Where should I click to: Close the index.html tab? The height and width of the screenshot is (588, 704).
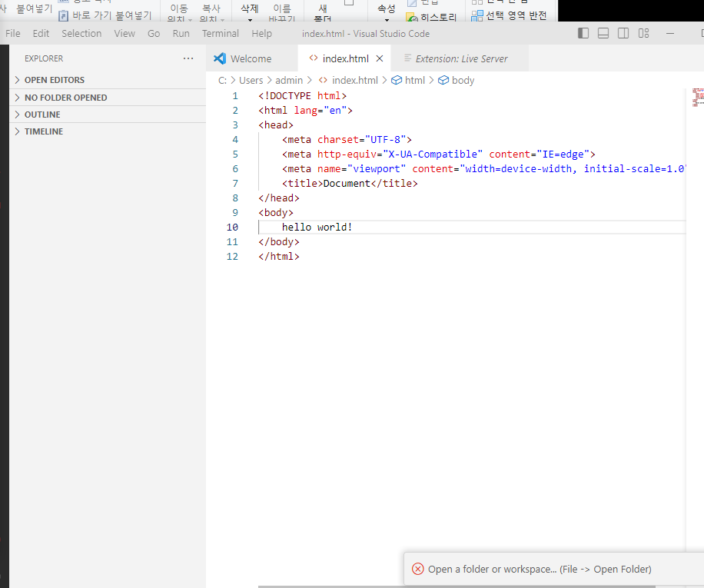(x=380, y=58)
